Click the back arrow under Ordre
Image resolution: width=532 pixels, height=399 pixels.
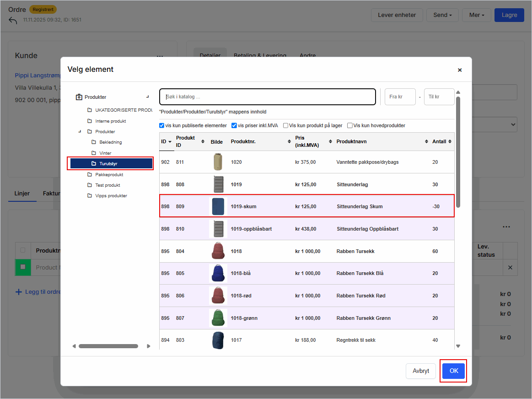tap(13, 21)
